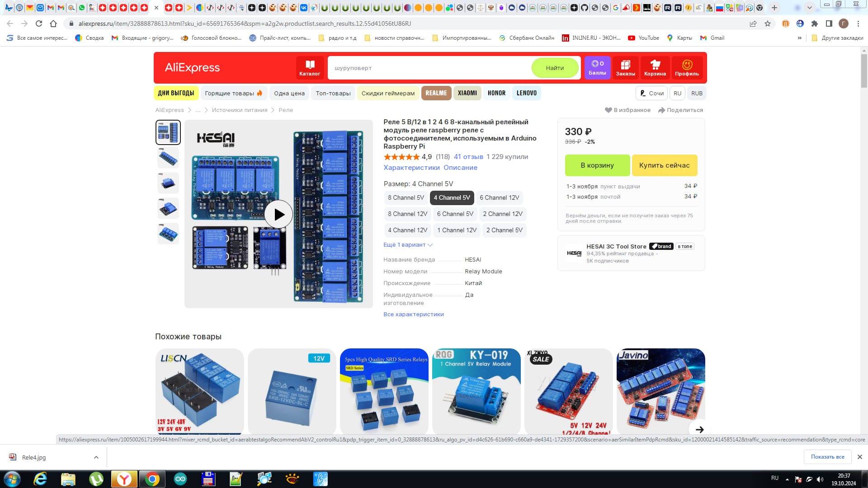Open the Сочи city selector
Viewport: 868px width, 488px height.
click(x=651, y=93)
